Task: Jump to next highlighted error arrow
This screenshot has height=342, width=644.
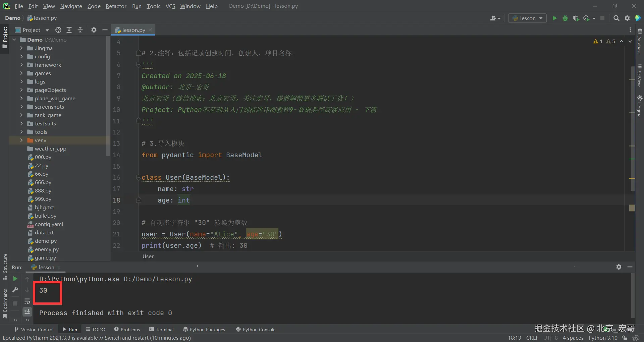Action: tap(630, 41)
